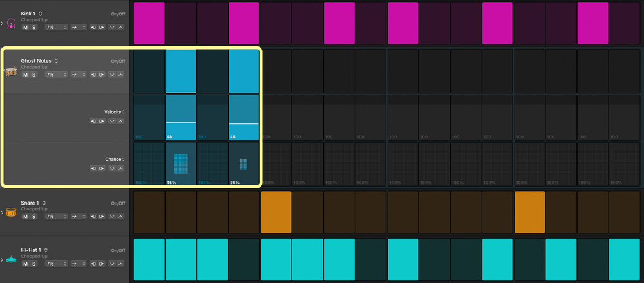
Task: Solo the Snare 1 row
Action: tap(33, 216)
